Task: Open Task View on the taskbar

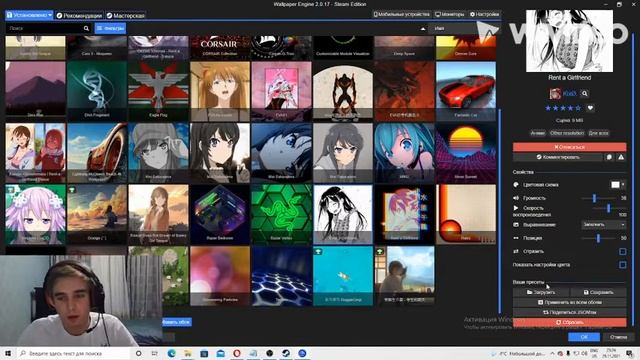Action: [x=154, y=353]
